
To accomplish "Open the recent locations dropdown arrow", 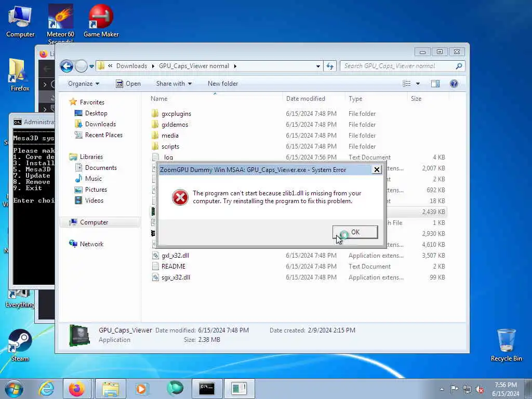I will tap(91, 66).
